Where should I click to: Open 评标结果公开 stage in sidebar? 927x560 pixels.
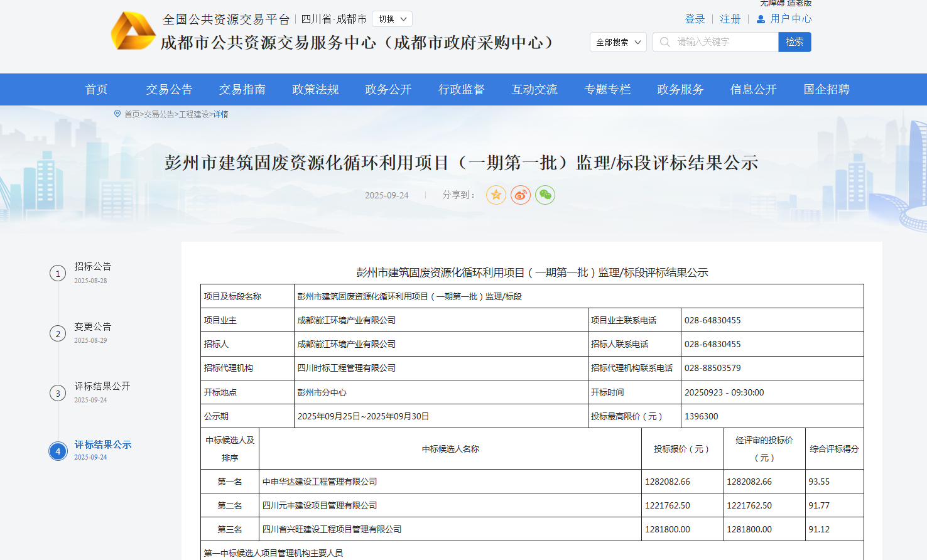click(102, 386)
